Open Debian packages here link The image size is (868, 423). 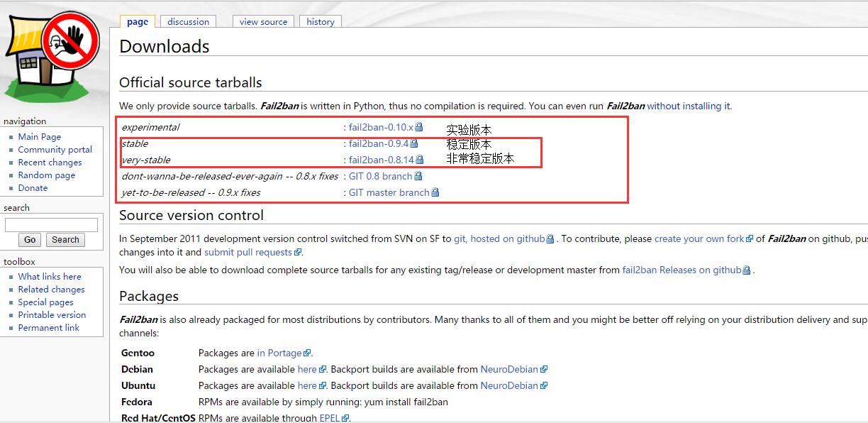[307, 369]
